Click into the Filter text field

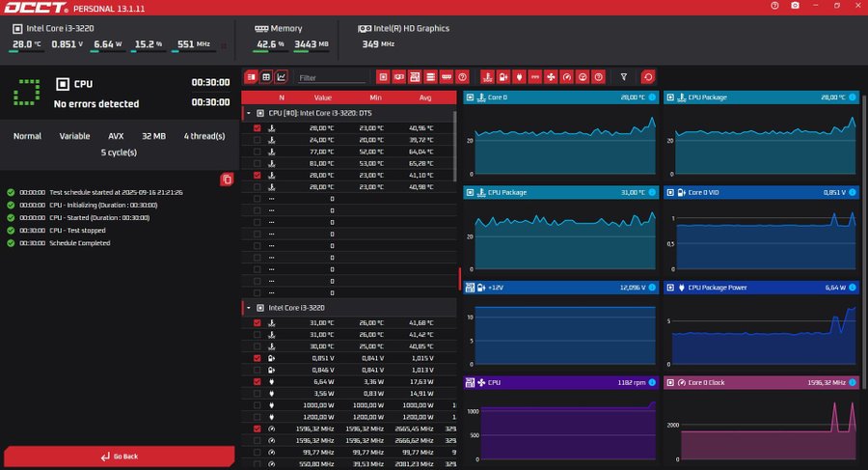point(331,77)
